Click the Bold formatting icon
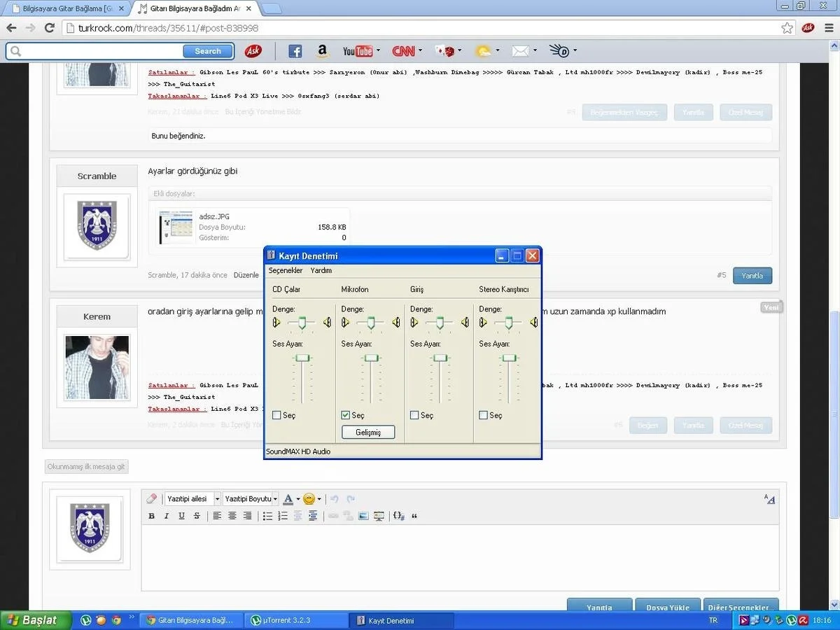840x630 pixels. pyautogui.click(x=151, y=516)
